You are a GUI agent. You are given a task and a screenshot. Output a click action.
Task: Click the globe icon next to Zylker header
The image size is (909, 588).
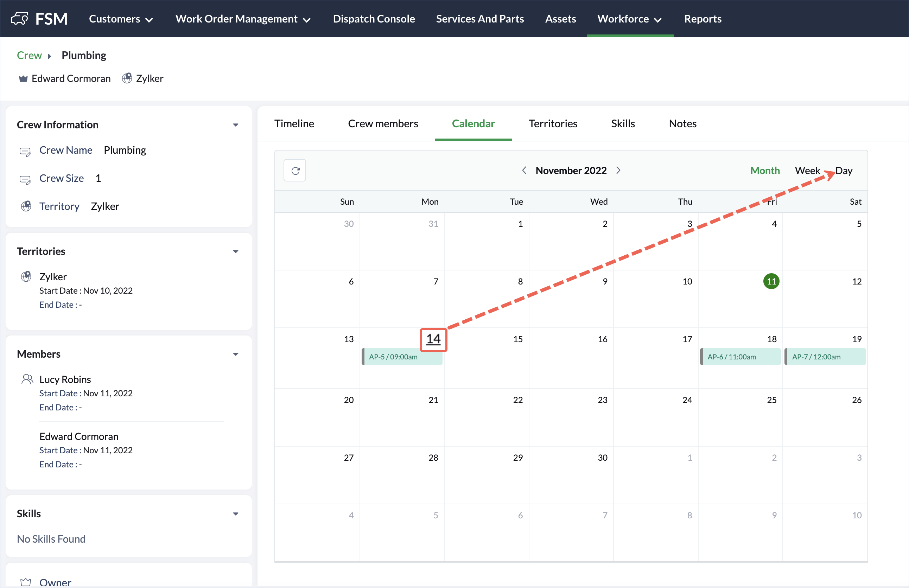[127, 78]
